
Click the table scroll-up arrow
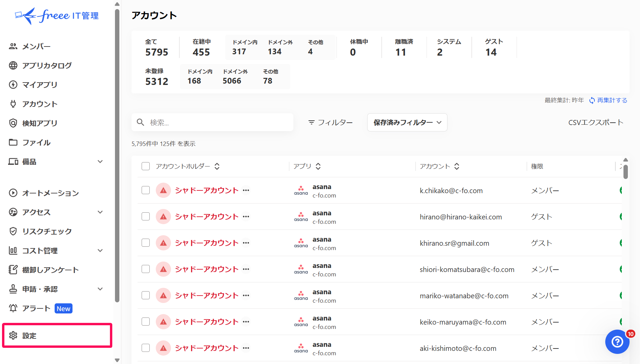[x=626, y=160]
